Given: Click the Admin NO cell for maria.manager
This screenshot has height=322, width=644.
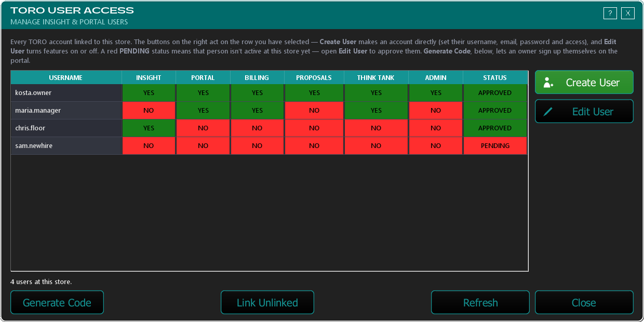Looking at the screenshot, I should pyautogui.click(x=436, y=111).
